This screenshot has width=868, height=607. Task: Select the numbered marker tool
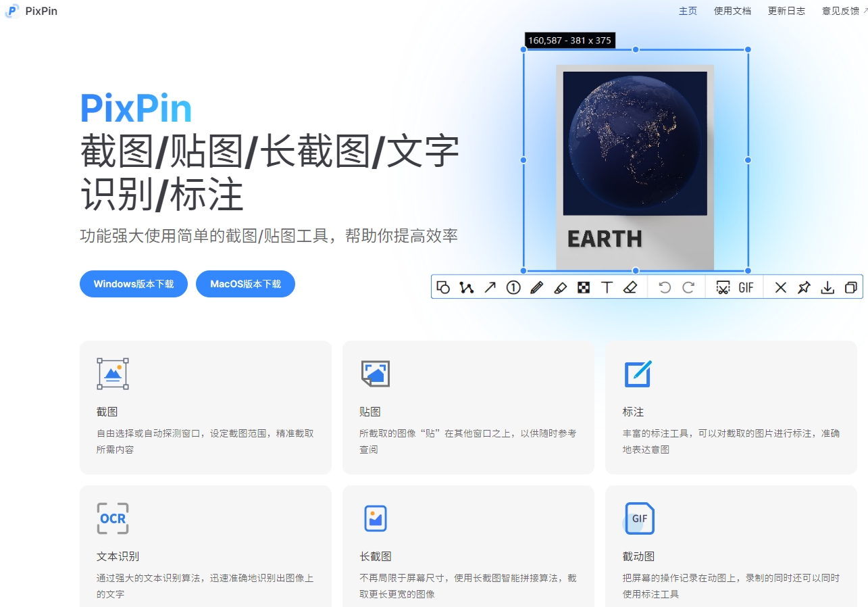513,287
